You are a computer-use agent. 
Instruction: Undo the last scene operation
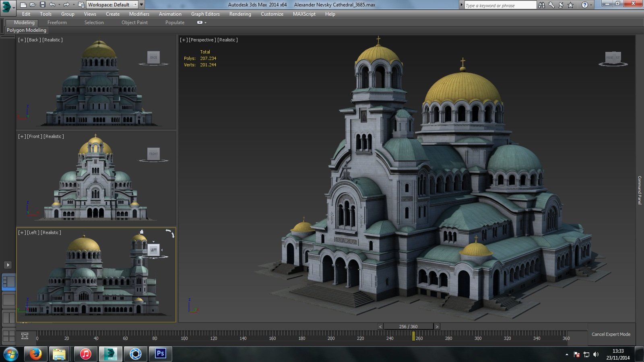52,5
